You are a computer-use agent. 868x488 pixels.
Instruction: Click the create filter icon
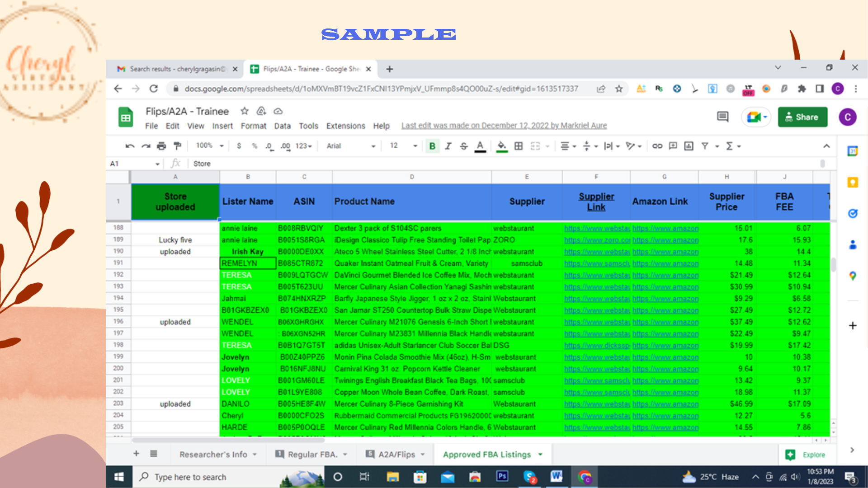(x=705, y=146)
